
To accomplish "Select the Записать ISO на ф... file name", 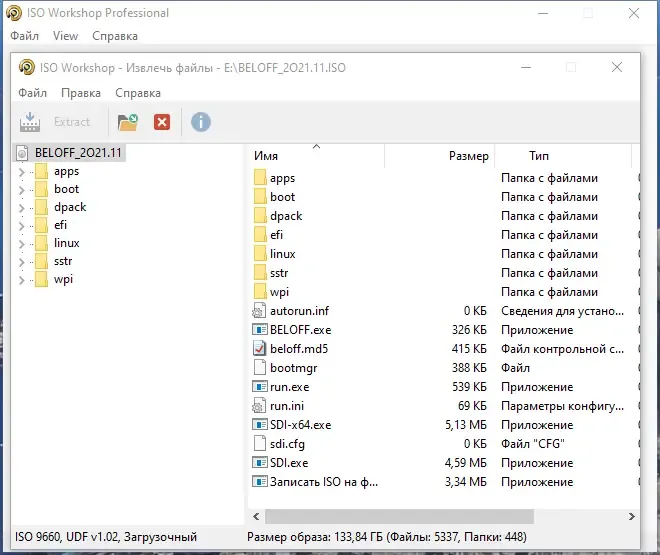I will click(x=324, y=482).
